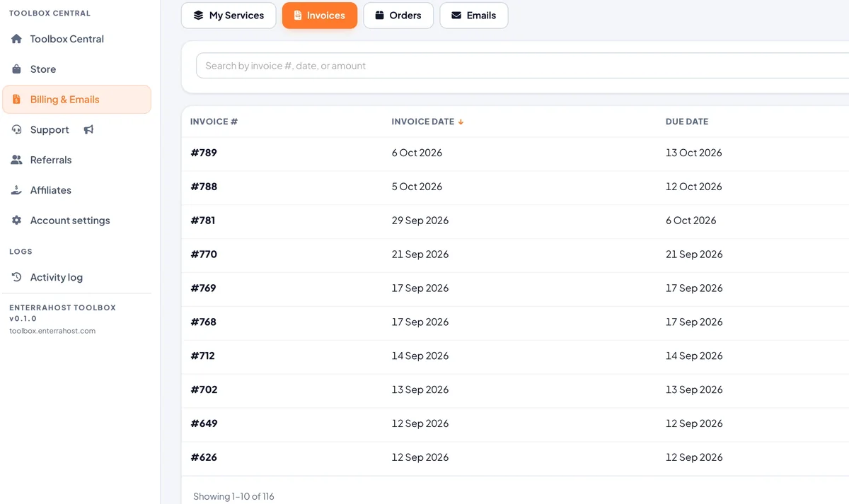Screen dimensions: 849x504
Task: Open invoice #702
Action: [x=204, y=389]
